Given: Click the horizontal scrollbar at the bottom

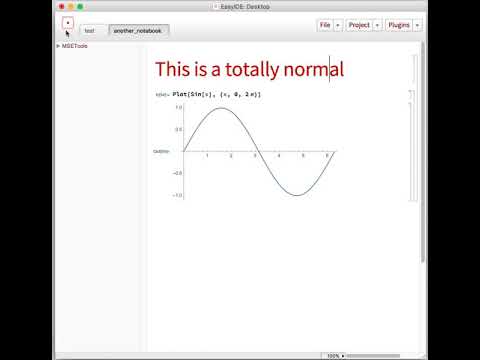Looking at the screenshot, I should (x=373, y=356).
